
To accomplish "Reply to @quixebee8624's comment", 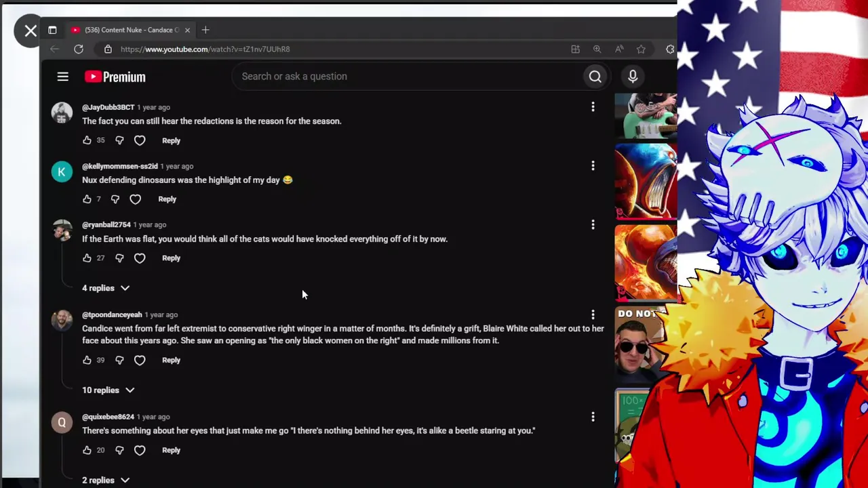I will point(171,450).
